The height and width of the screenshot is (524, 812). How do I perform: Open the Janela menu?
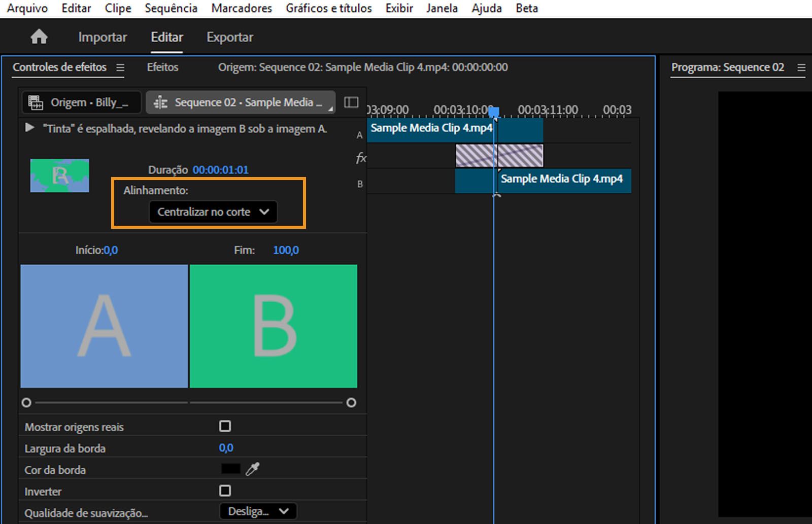(x=442, y=8)
